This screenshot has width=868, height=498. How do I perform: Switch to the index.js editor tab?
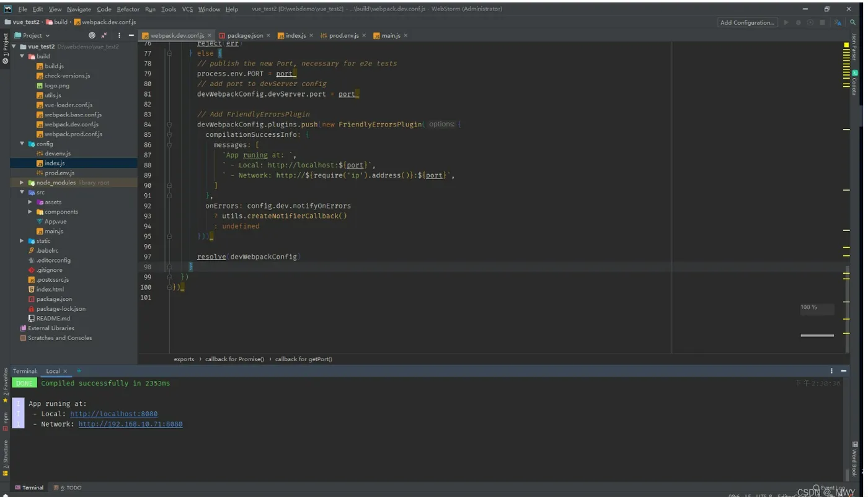(x=295, y=35)
